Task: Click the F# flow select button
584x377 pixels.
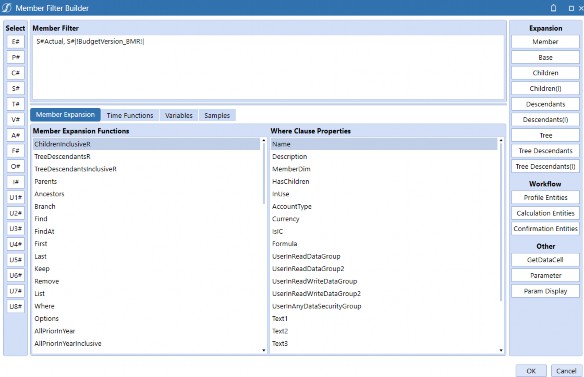Action: 15,151
